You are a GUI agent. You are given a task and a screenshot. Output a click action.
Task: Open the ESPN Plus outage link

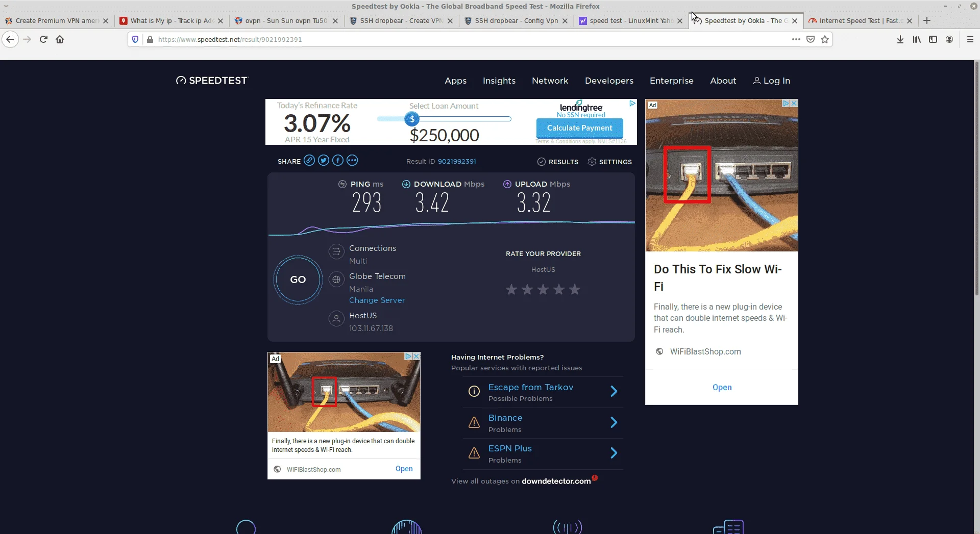tap(510, 448)
